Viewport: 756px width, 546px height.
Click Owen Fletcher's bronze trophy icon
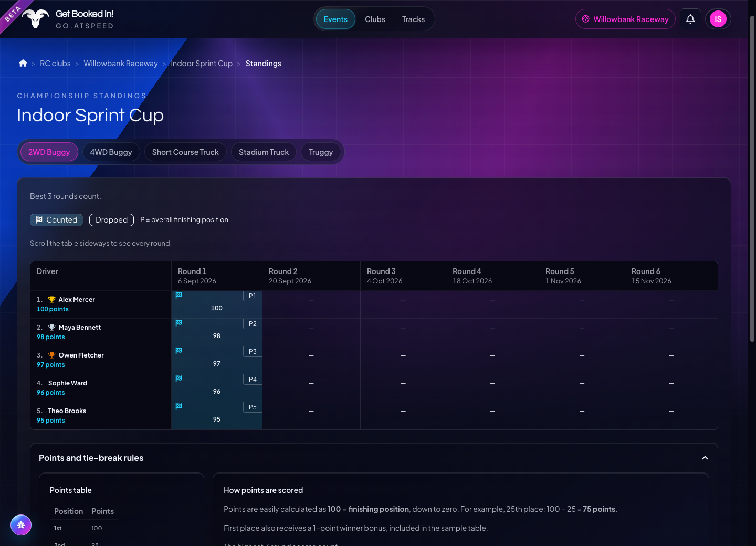(x=52, y=355)
